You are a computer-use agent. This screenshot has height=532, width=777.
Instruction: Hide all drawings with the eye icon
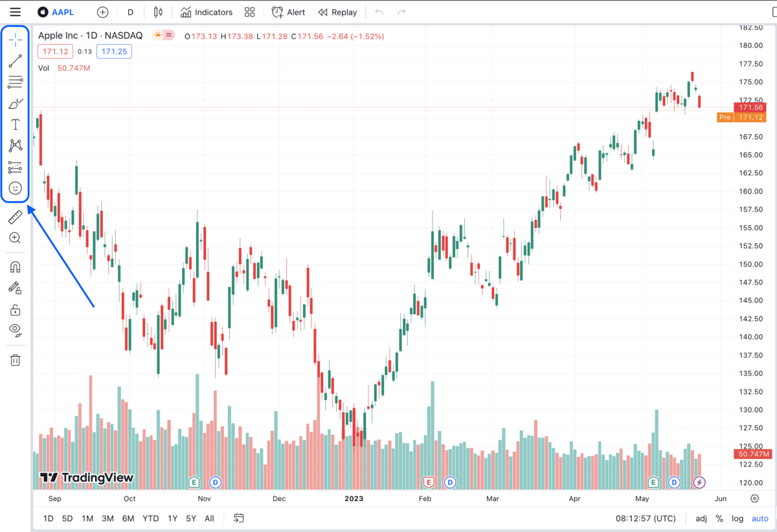click(x=16, y=331)
